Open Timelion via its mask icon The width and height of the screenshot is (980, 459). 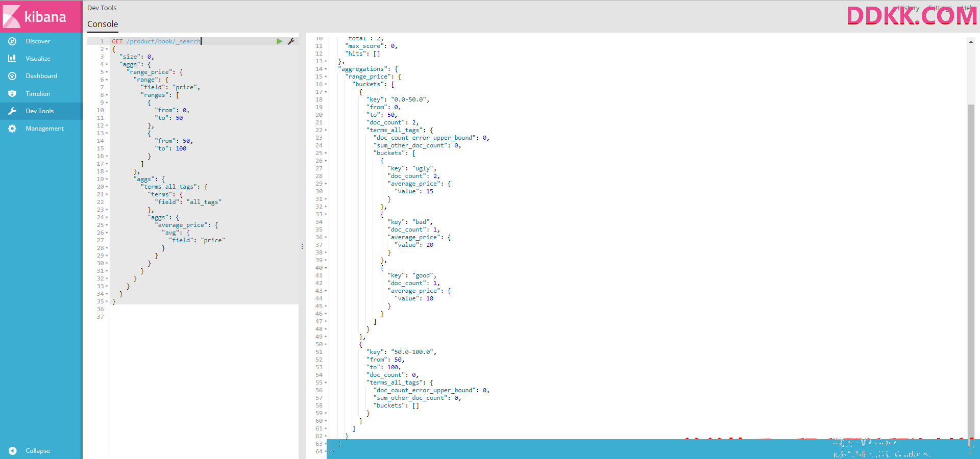tap(12, 94)
